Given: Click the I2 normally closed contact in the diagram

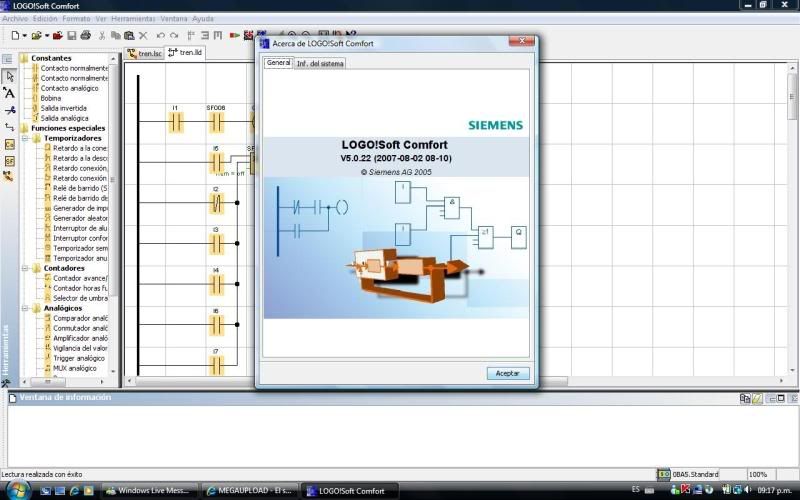Looking at the screenshot, I should (216, 204).
